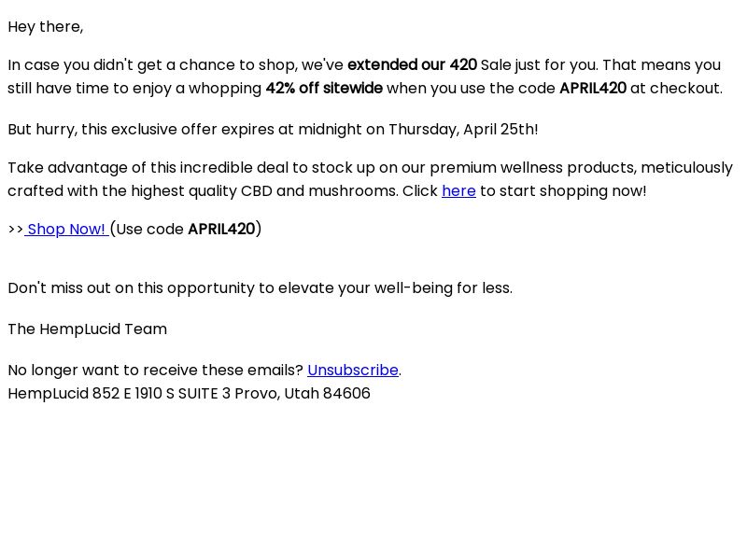Click the Unsubscribe link

tap(353, 370)
